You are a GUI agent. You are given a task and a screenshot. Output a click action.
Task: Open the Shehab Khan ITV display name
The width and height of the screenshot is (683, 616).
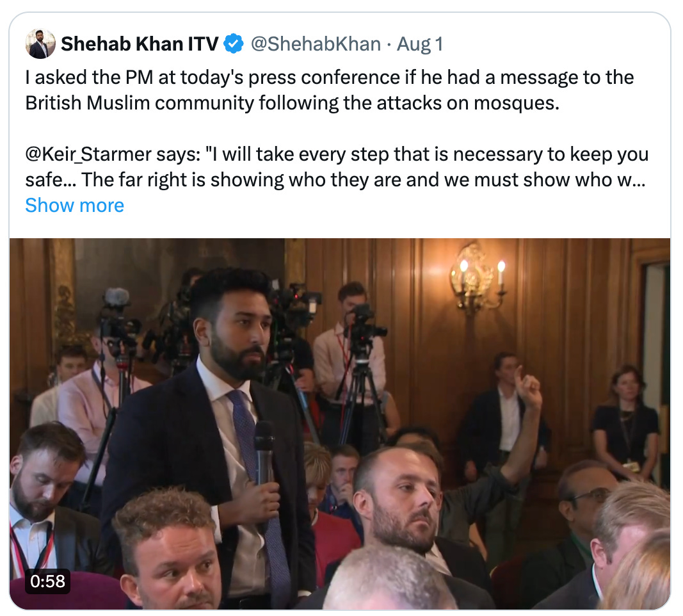(x=140, y=44)
